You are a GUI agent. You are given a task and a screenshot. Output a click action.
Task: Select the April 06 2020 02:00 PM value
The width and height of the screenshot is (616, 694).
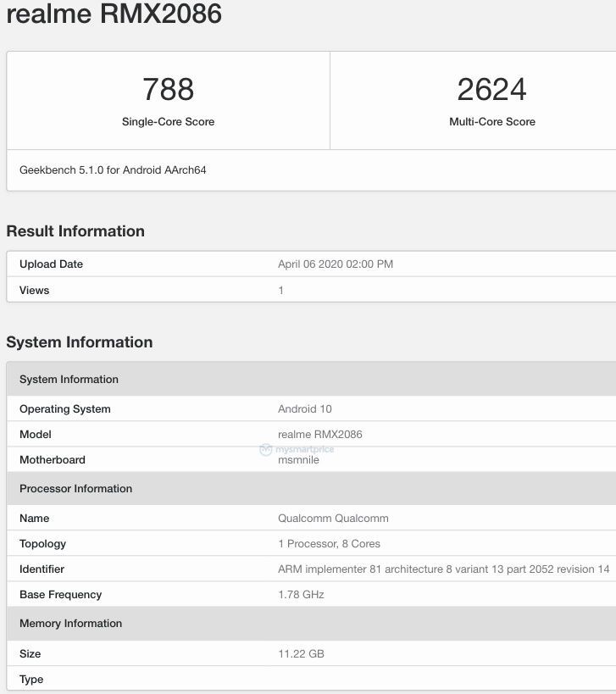[336, 264]
